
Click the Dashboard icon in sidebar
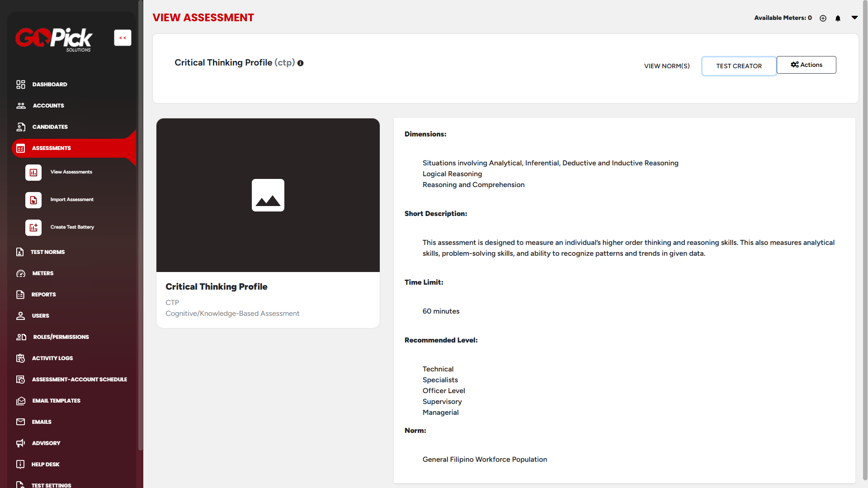click(21, 84)
